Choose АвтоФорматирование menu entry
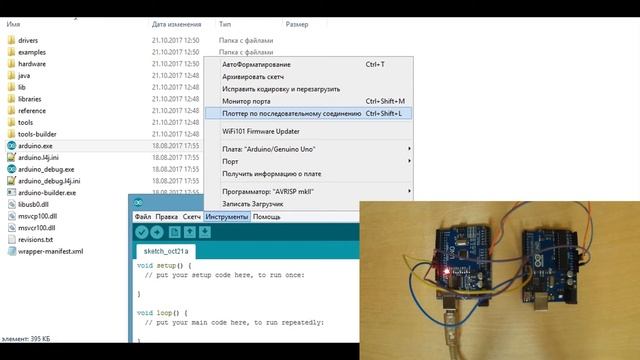This screenshot has width=640, height=360. pos(309,64)
